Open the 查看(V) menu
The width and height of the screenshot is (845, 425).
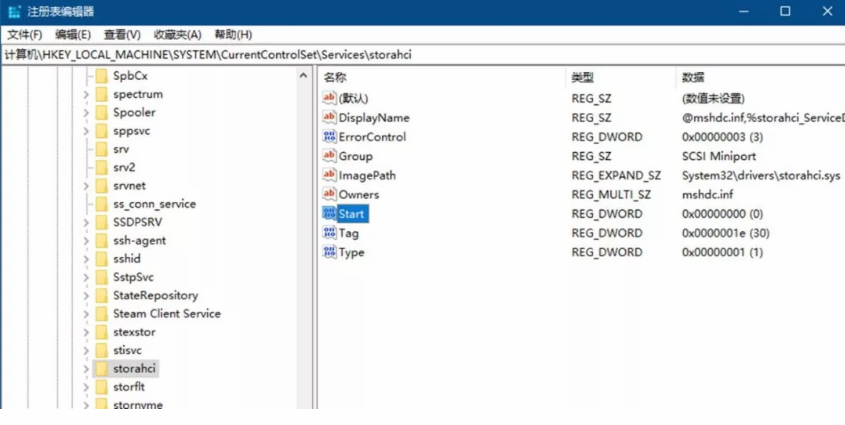(122, 35)
